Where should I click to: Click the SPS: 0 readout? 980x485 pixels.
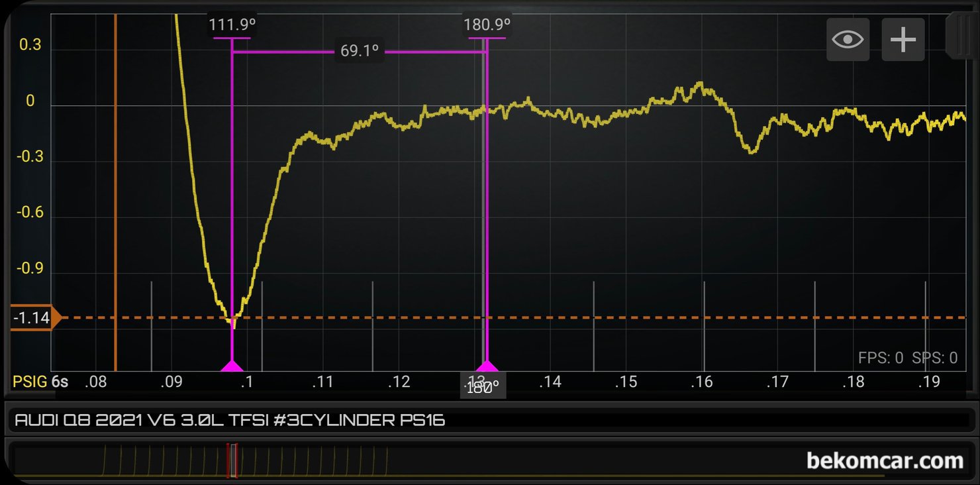[934, 358]
